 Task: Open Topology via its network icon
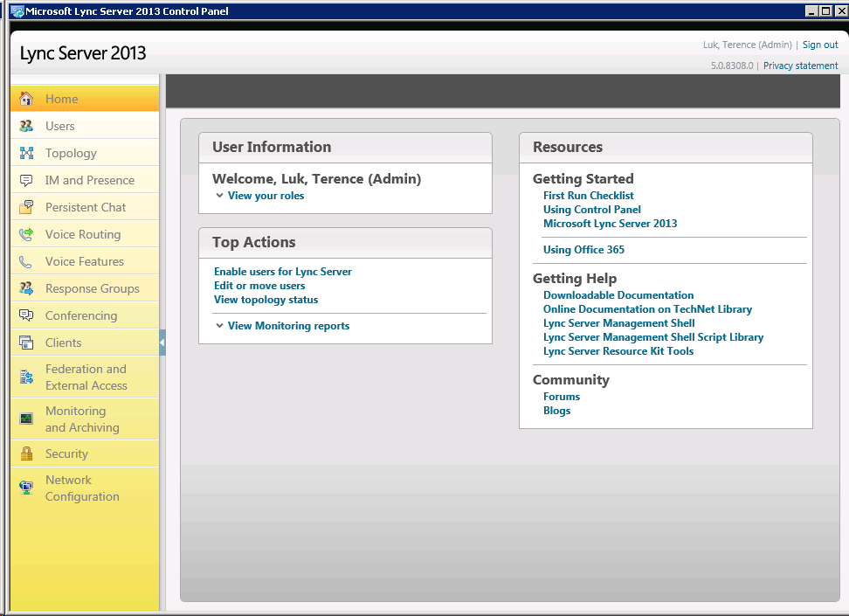click(26, 153)
